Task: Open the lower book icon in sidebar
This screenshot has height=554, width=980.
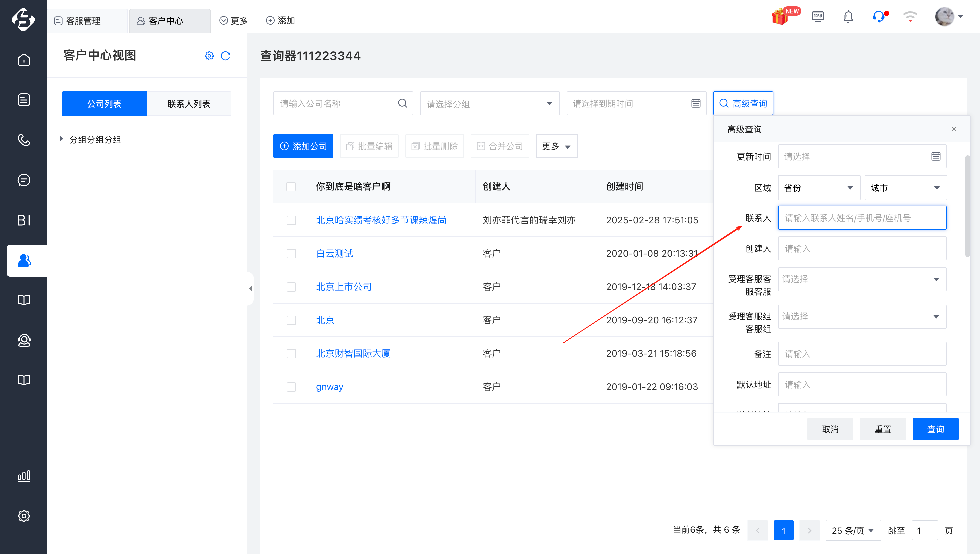Action: [24, 380]
